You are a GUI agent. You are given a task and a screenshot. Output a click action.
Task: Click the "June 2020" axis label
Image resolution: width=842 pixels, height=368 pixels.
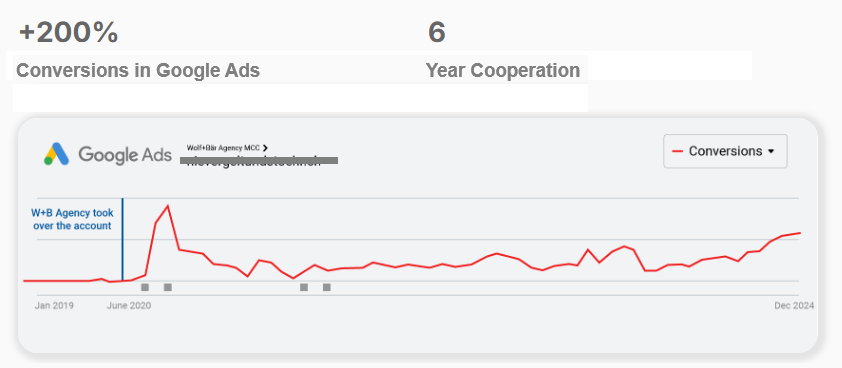[x=129, y=306]
